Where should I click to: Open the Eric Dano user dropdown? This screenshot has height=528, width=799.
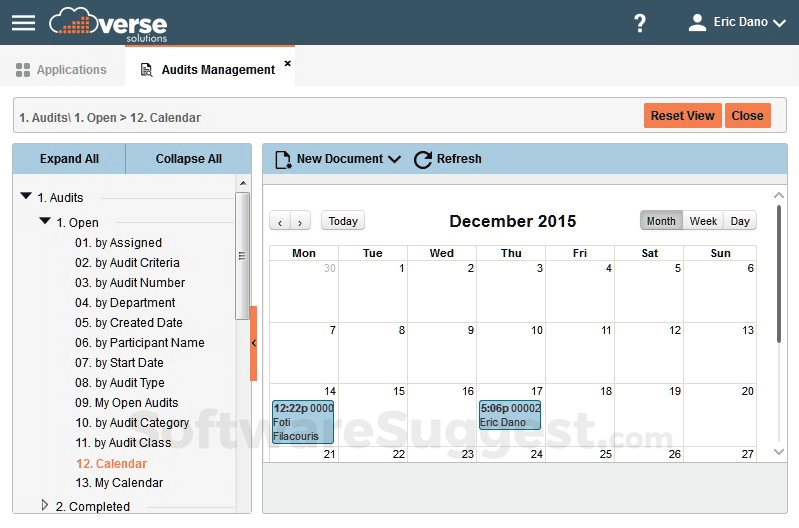(739, 22)
